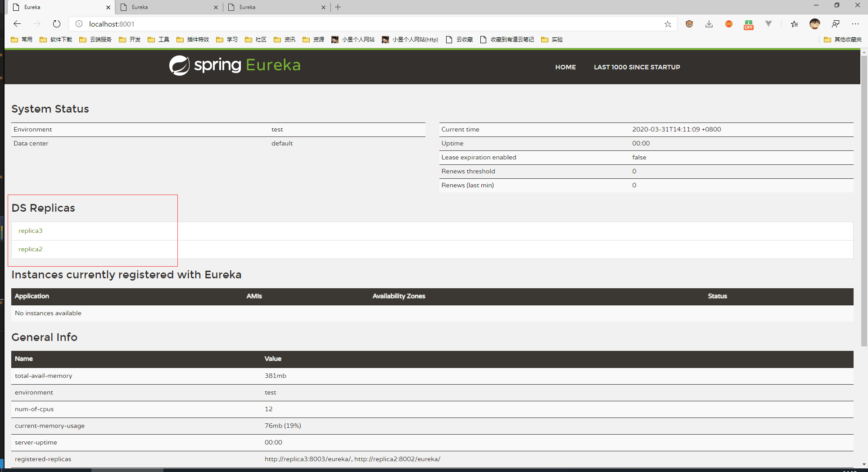Screen dimensions: 868x472
Task: View site information icon beside localhost:8001
Action: tap(79, 24)
